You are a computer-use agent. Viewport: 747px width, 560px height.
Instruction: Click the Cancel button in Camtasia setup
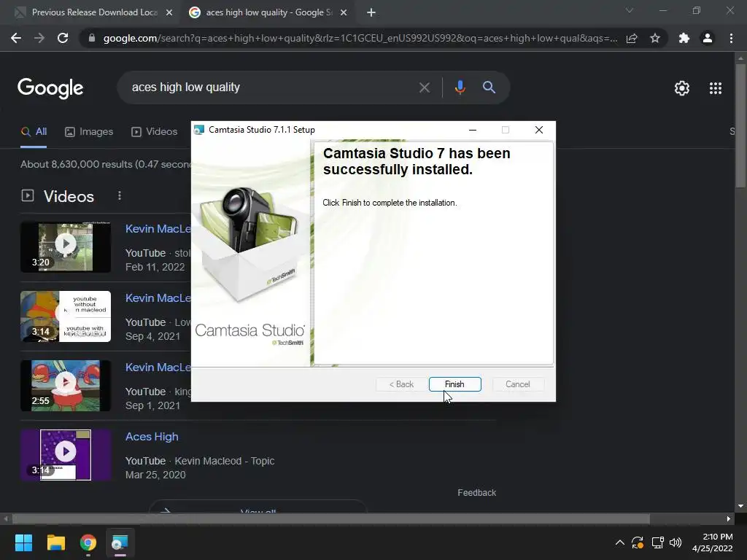pyautogui.click(x=517, y=384)
